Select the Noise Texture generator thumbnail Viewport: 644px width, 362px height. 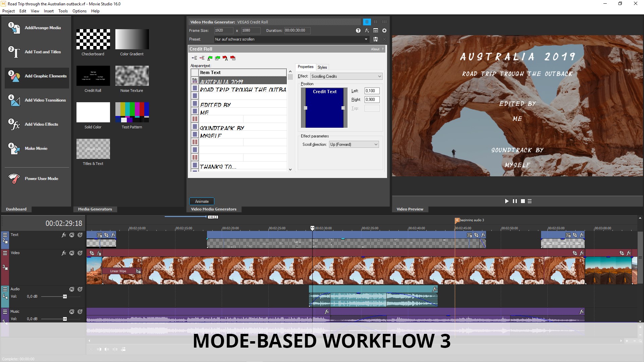pyautogui.click(x=132, y=76)
